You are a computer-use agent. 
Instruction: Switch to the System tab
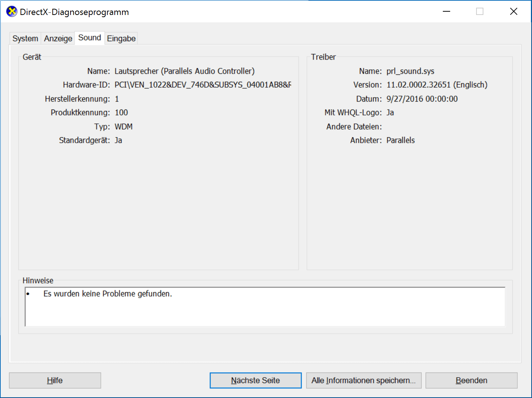(x=25, y=38)
